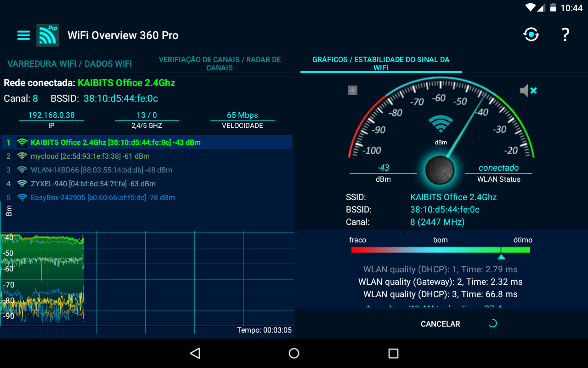Screen dimensions: 588x368
Task: Toggle the muted speaker sound icon
Action: pyautogui.click(x=528, y=91)
